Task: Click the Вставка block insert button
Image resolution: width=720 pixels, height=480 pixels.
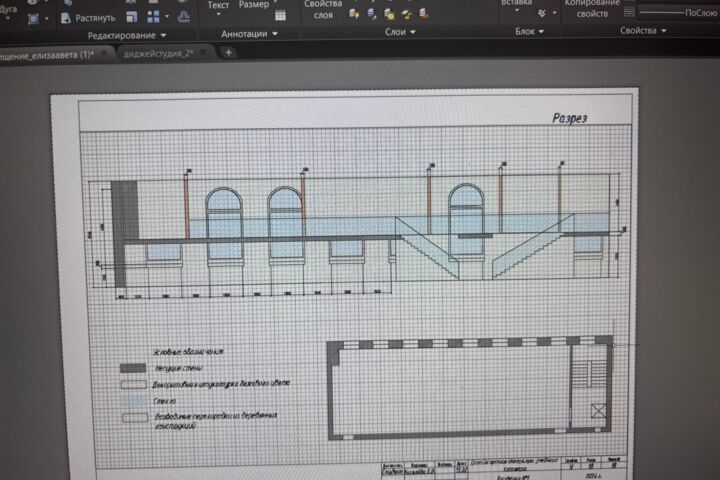Action: pyautogui.click(x=516, y=3)
